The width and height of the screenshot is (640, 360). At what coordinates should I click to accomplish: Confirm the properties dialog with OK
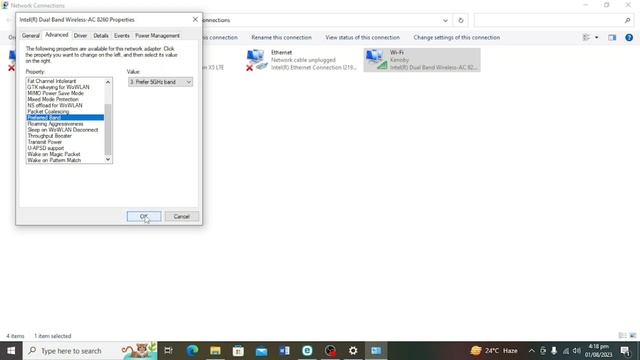(x=144, y=216)
